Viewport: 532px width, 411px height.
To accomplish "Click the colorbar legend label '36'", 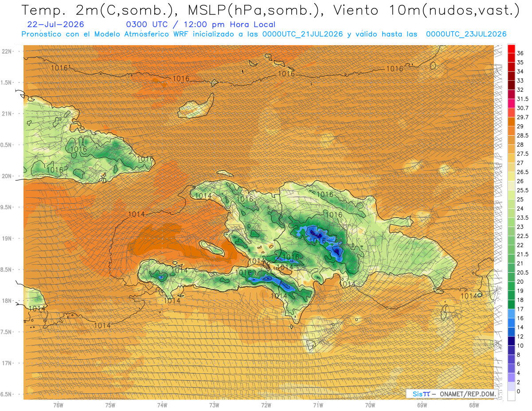I will 520,53.
